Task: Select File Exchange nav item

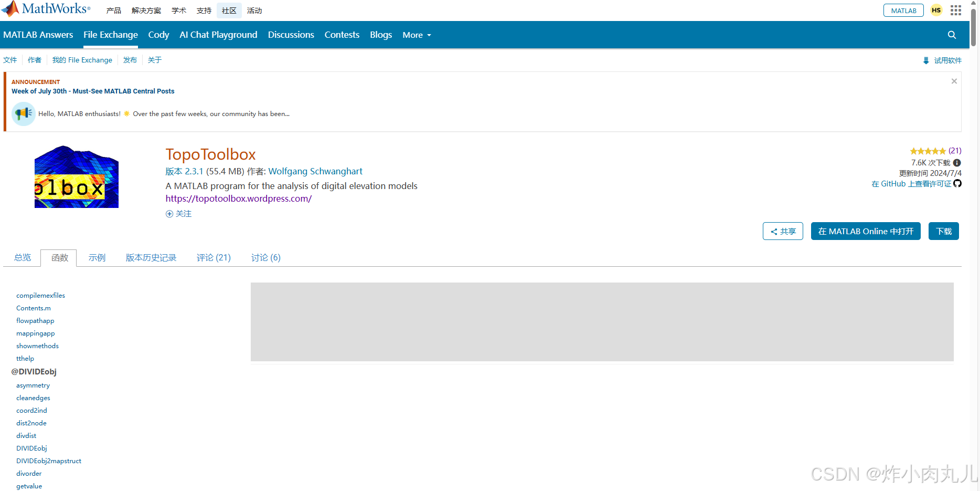Action: point(111,35)
